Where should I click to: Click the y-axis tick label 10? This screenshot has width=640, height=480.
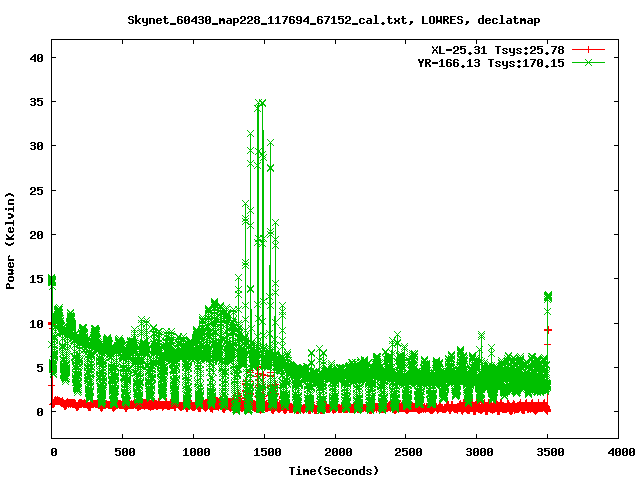(36, 324)
